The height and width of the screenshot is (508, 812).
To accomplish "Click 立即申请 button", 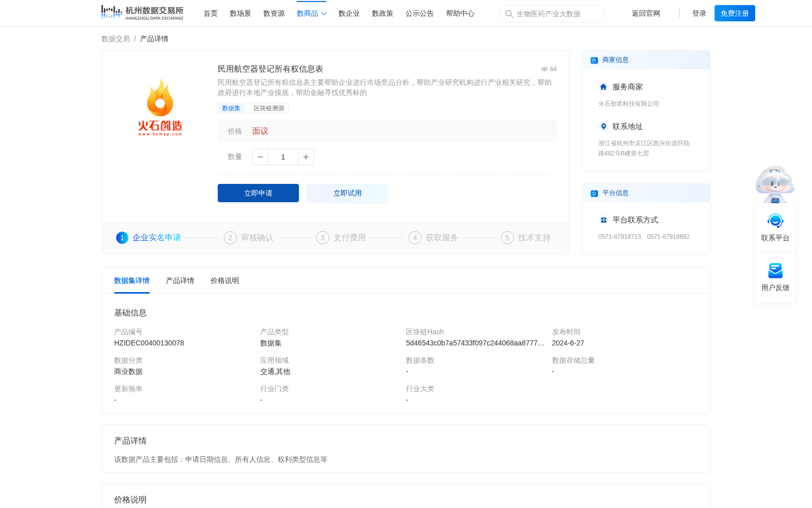I will tap(258, 193).
